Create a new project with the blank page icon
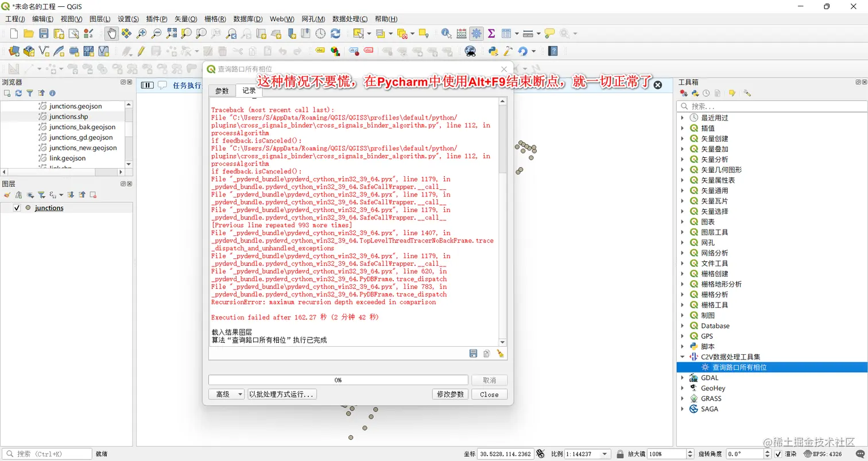The width and height of the screenshot is (868, 461). point(14,34)
